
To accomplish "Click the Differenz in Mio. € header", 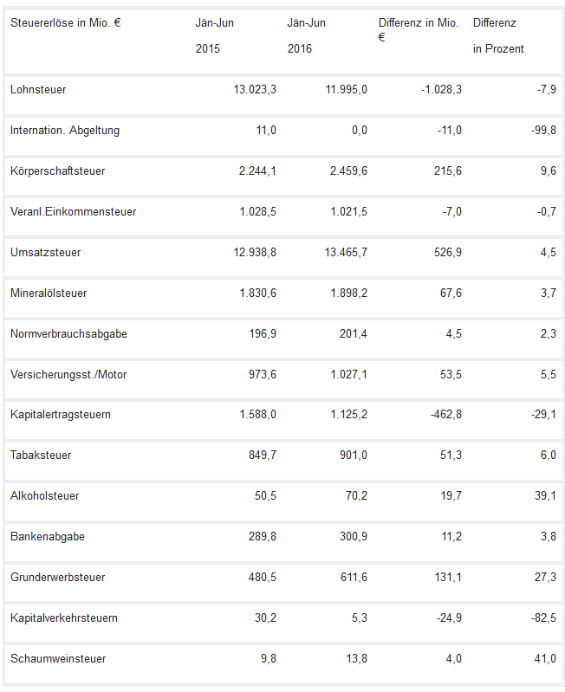I will [x=418, y=29].
